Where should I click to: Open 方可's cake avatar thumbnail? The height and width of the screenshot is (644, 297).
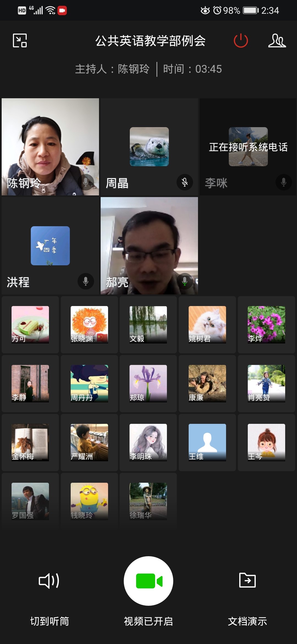click(x=30, y=324)
